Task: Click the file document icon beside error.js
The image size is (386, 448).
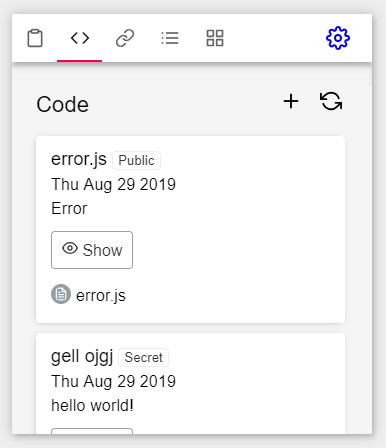Action: 61,294
